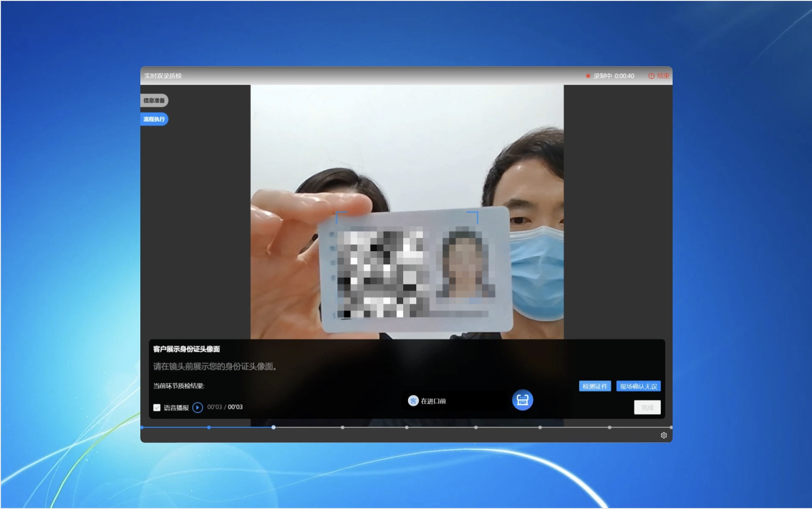812x509 pixels.
Task: Click the second blue timeline step marker
Action: pos(209,427)
